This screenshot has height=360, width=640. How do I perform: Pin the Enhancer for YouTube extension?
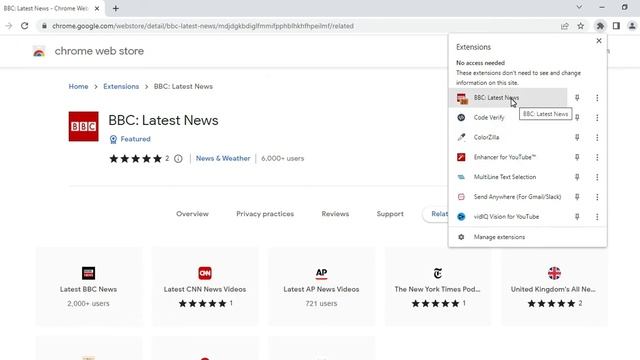click(577, 157)
